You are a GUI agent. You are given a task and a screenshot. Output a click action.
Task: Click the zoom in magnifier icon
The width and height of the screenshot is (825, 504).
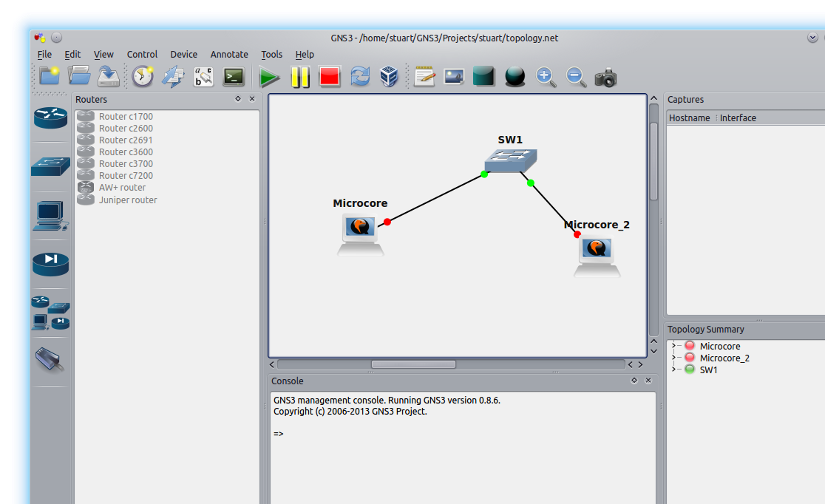pos(546,77)
